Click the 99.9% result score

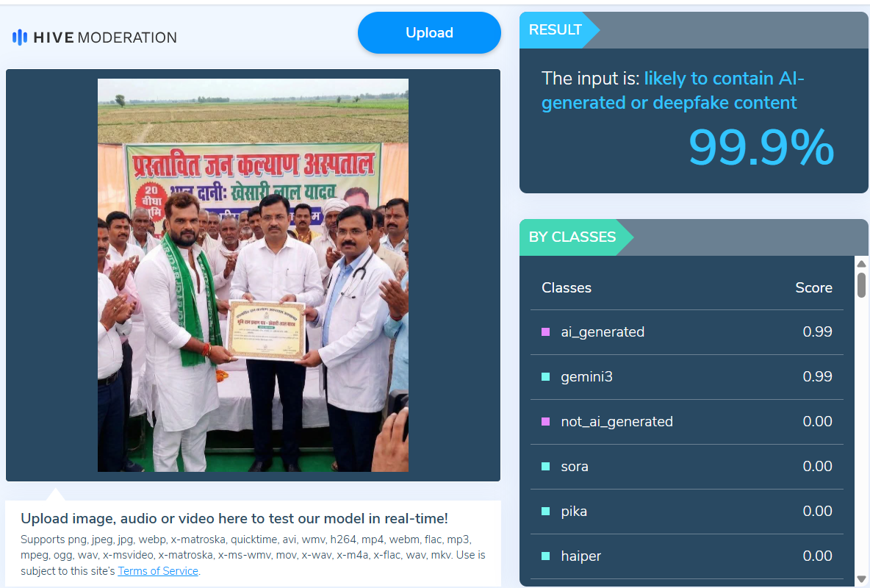click(x=761, y=148)
